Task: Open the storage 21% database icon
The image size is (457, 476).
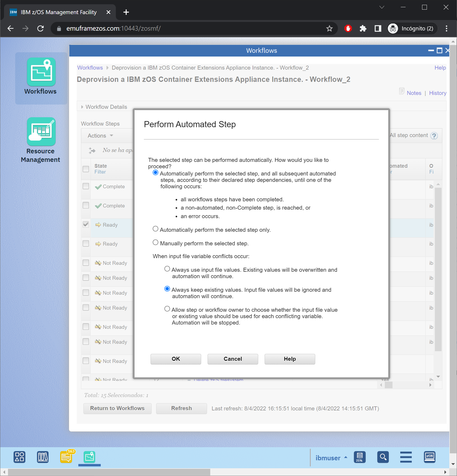Action: [359, 457]
